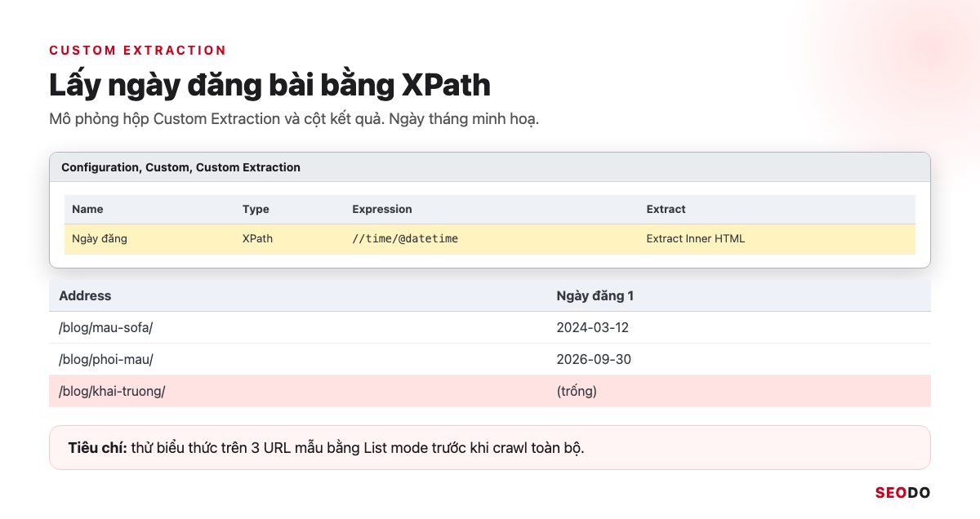Click the '(trống)' empty result cell
This screenshot has height=519, width=980.
(577, 391)
